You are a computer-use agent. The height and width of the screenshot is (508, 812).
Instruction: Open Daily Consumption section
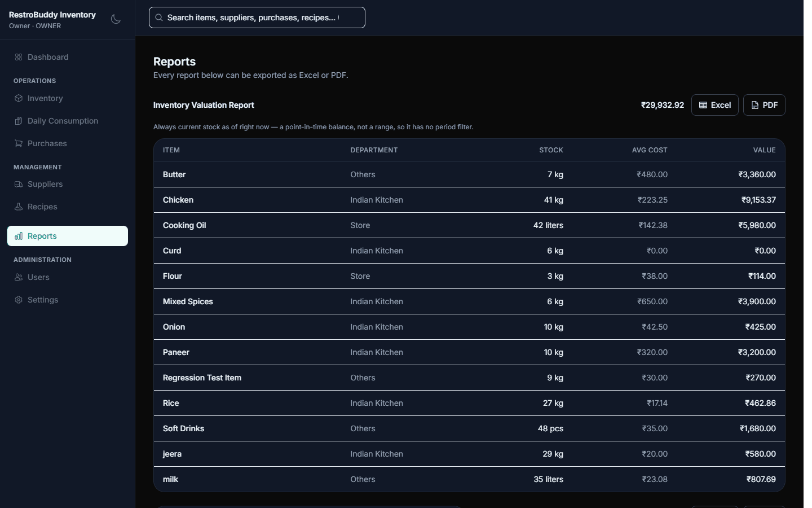(x=67, y=121)
